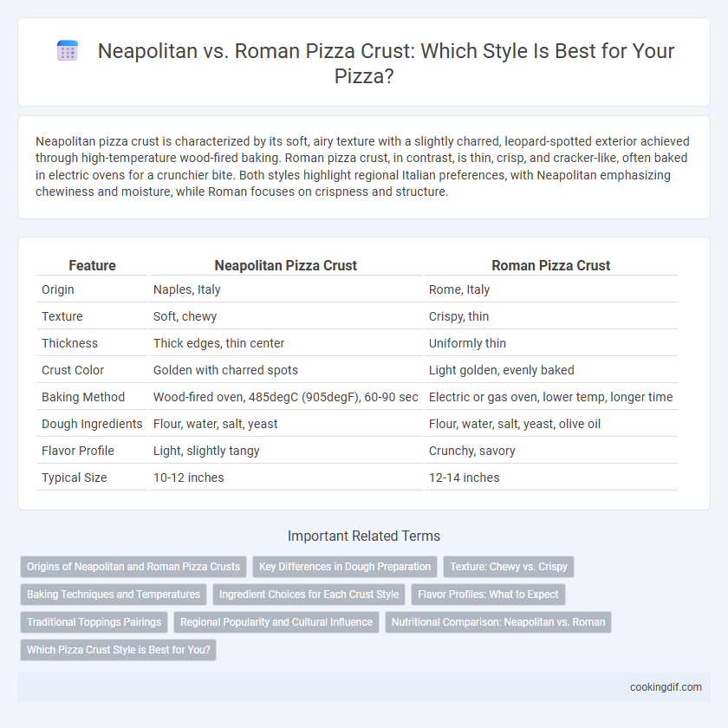Open the 'Texture: Chewy vs. Crispy' tag
728x728 pixels.
tap(509, 567)
